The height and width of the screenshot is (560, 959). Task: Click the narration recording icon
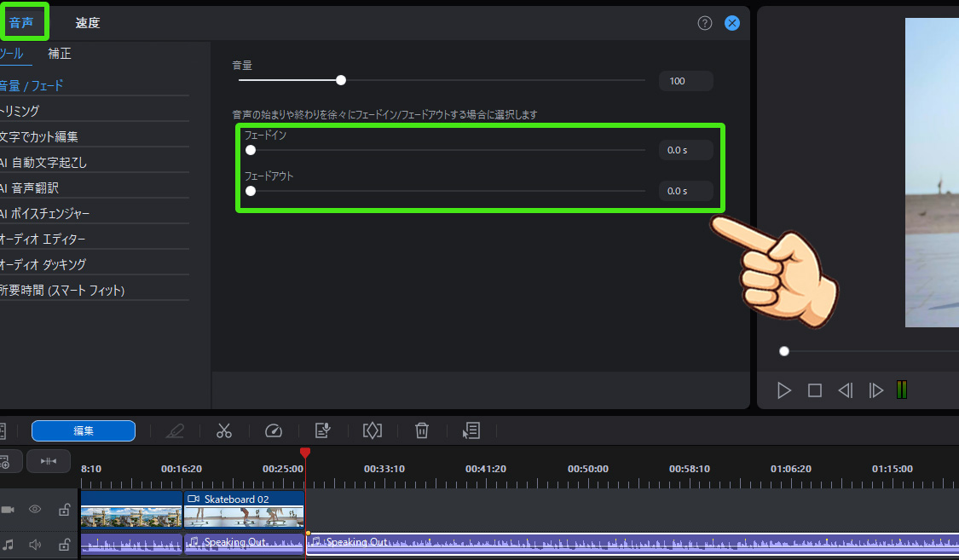coord(323,430)
